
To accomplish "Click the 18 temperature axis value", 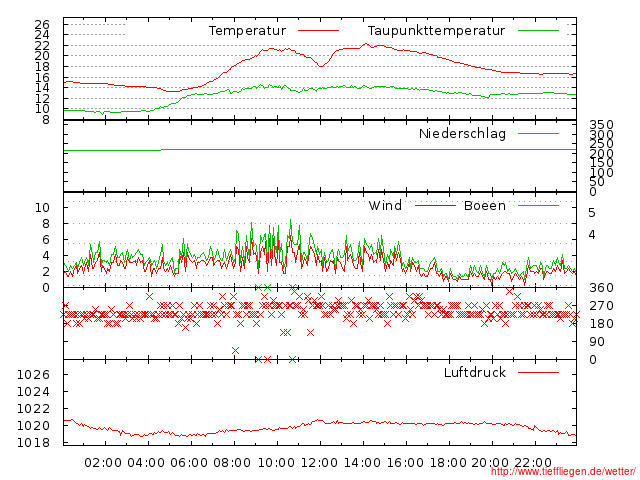I will [42, 67].
